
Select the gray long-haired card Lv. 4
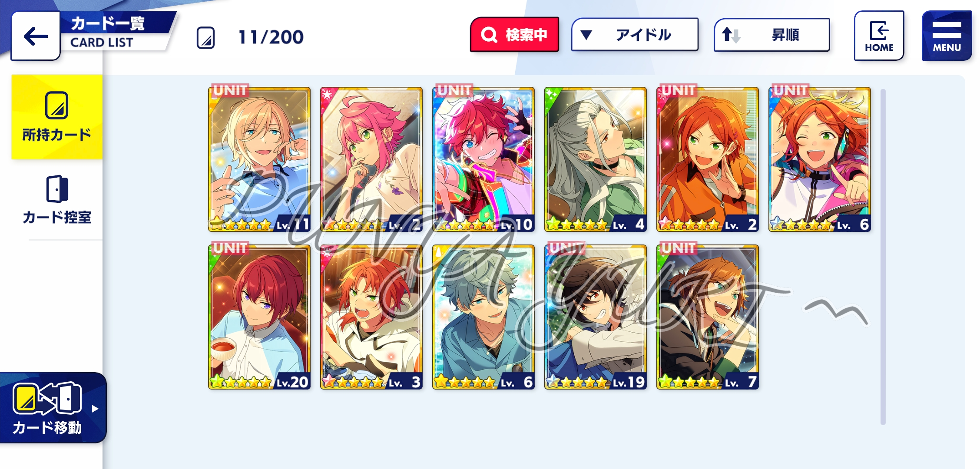596,159
